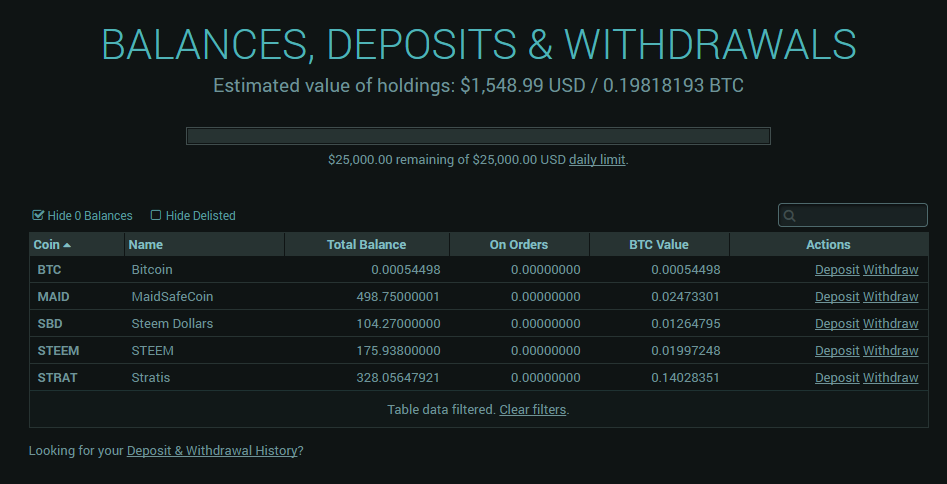Open Deposit & Withdrawal History page

212,451
